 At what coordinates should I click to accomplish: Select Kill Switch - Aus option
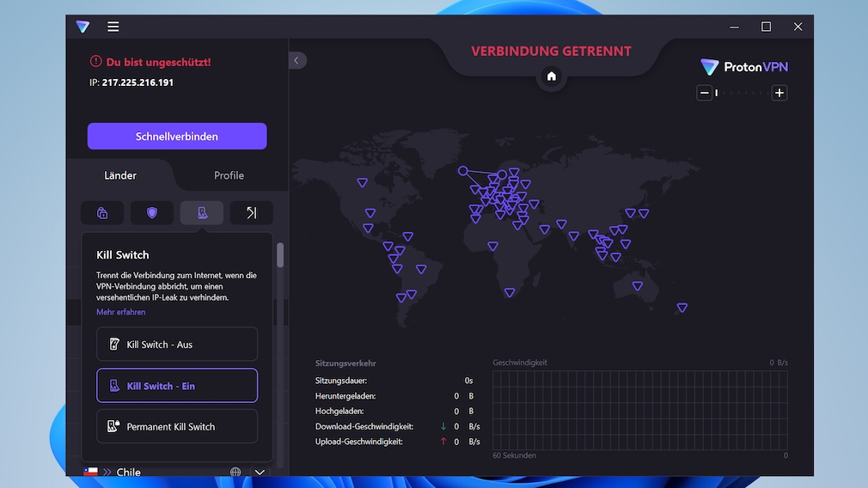point(177,345)
